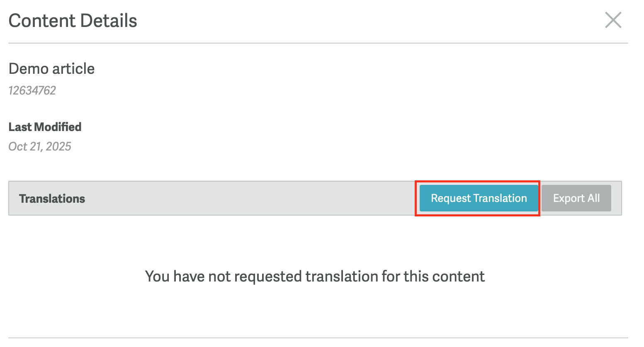The height and width of the screenshot is (347, 644).
Task: Click the Content Details heading
Action: pyautogui.click(x=73, y=21)
